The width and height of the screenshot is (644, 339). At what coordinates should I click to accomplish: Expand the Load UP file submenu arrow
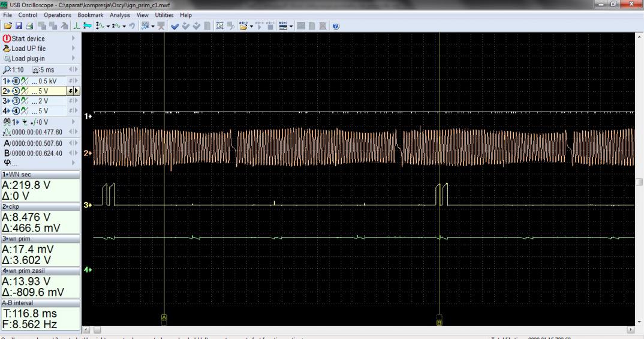coord(73,49)
